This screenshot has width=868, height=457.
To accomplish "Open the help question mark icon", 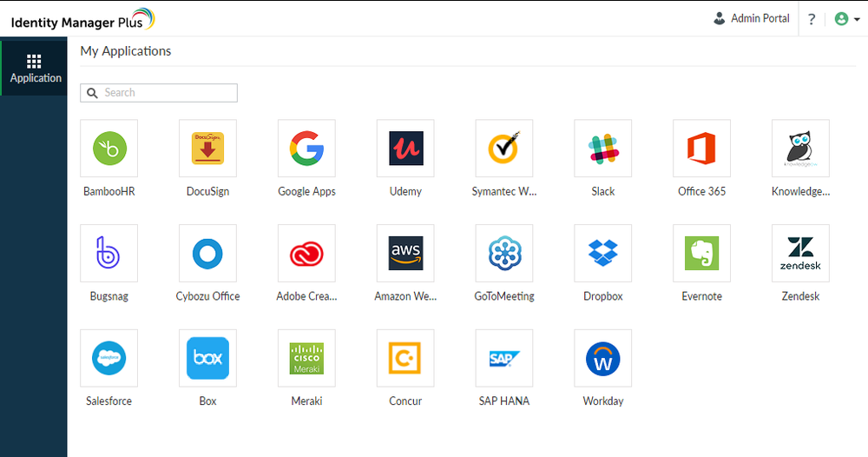I will (812, 19).
